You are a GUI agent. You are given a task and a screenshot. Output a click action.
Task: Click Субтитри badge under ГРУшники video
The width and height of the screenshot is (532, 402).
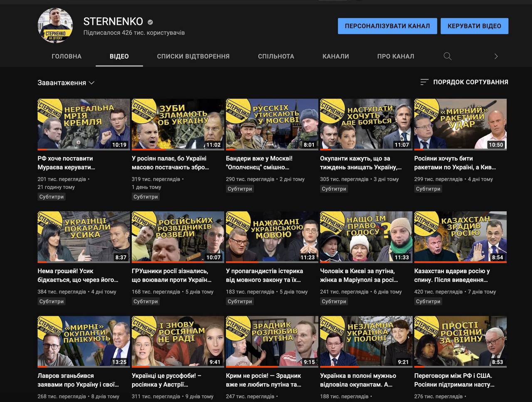coord(145,301)
